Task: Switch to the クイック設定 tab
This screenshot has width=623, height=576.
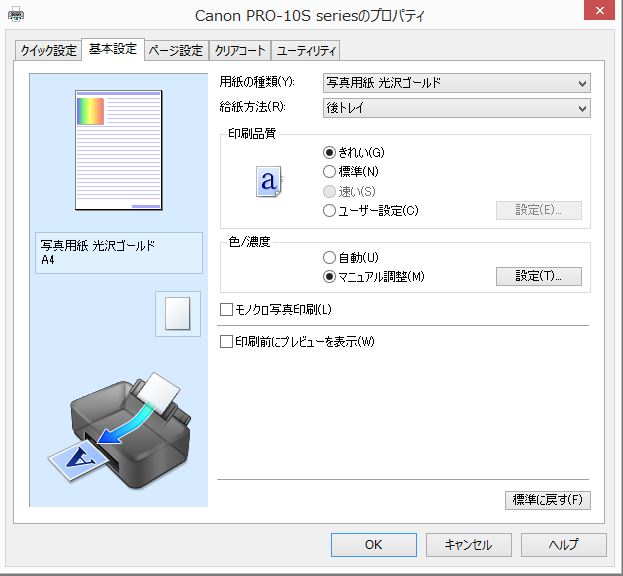Action: [x=48, y=50]
